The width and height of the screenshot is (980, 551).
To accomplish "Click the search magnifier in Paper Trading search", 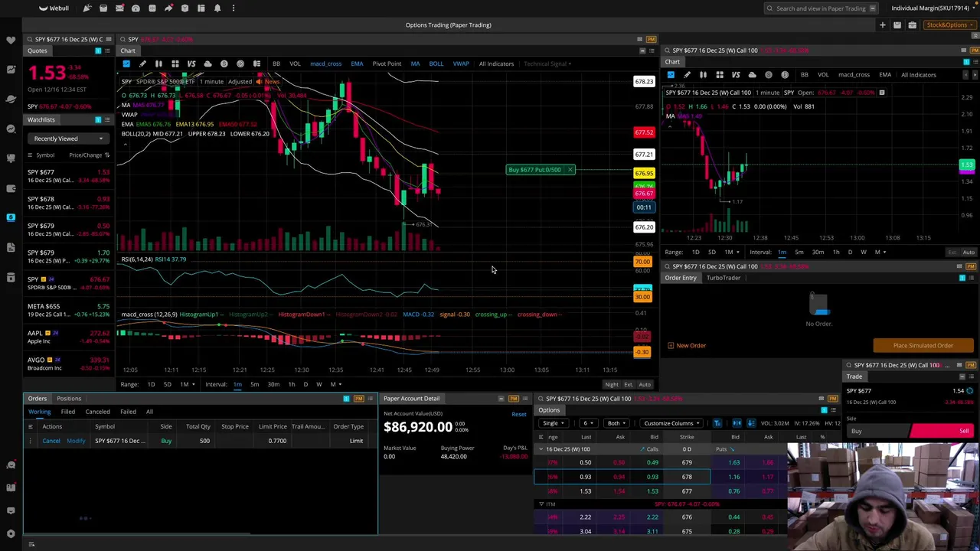I will point(769,8).
